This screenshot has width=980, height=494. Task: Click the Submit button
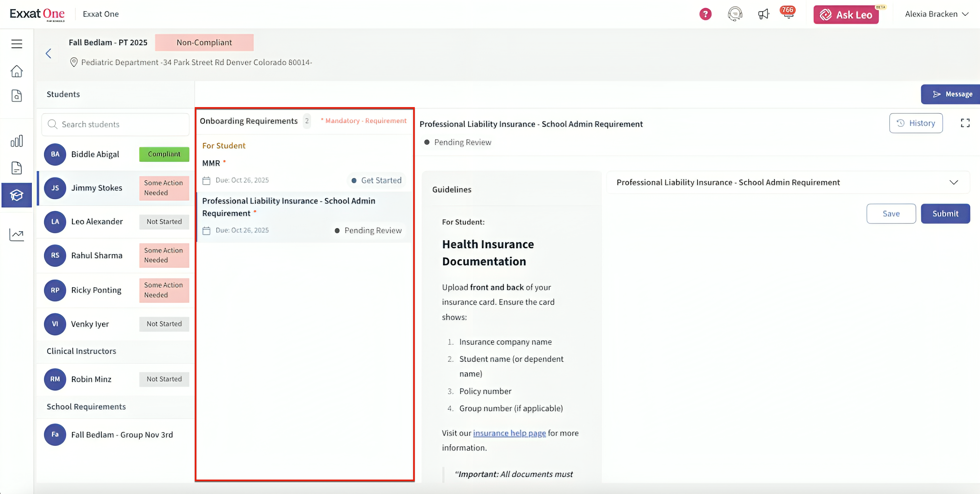click(945, 214)
